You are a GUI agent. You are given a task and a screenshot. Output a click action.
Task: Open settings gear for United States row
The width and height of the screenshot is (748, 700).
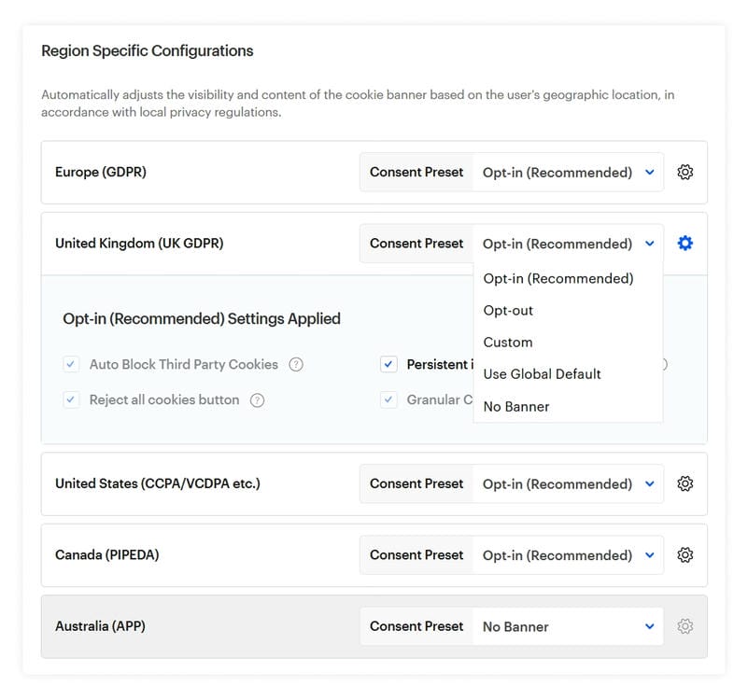685,483
